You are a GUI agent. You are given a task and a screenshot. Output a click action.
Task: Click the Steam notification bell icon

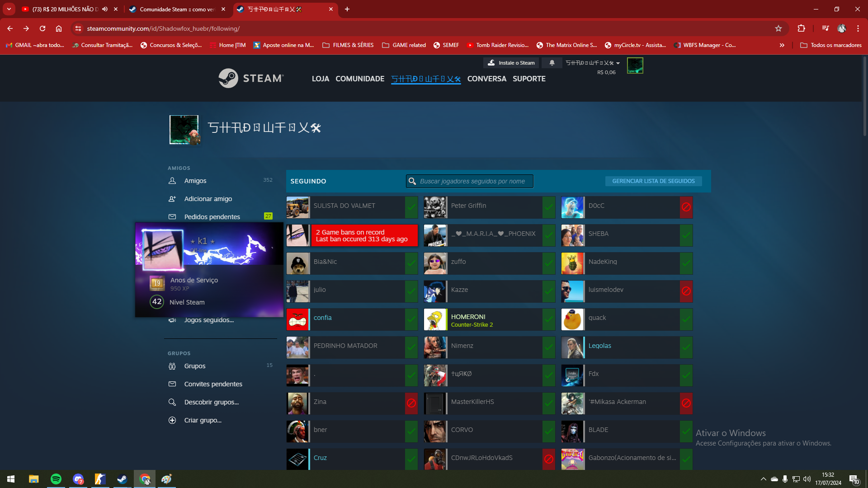552,63
